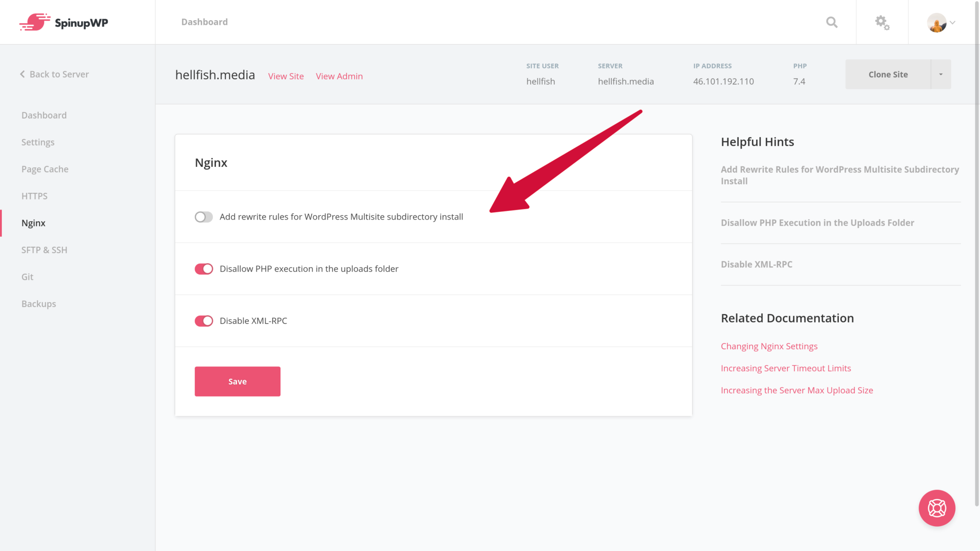The image size is (980, 551).
Task: Open the Changing Nginx Settings documentation
Action: click(x=769, y=346)
